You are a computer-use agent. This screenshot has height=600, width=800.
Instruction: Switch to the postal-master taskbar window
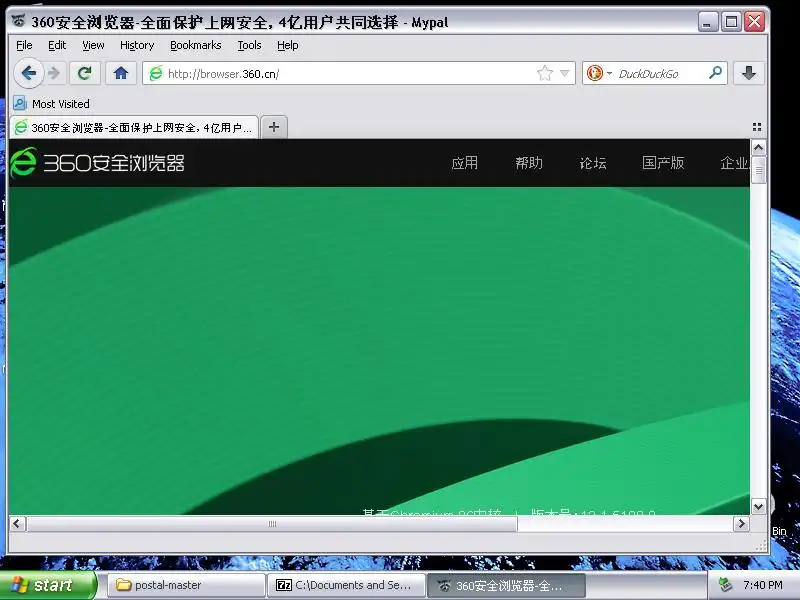coord(187,585)
